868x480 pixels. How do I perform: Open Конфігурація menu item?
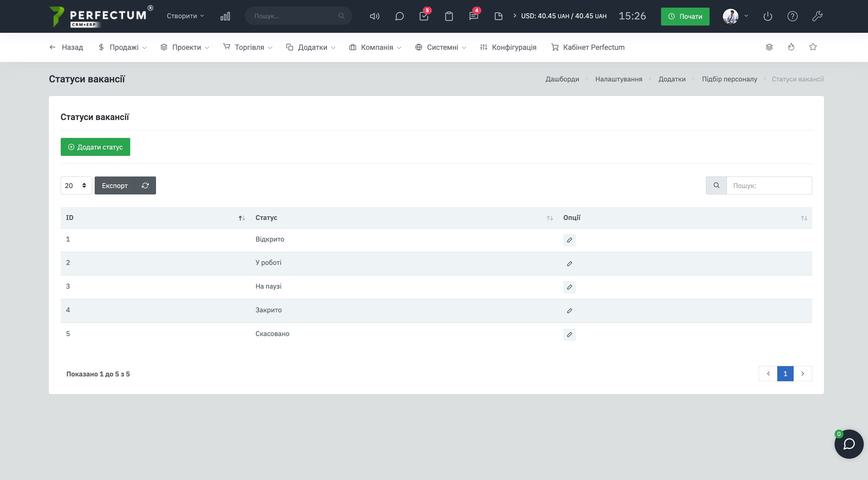click(508, 47)
